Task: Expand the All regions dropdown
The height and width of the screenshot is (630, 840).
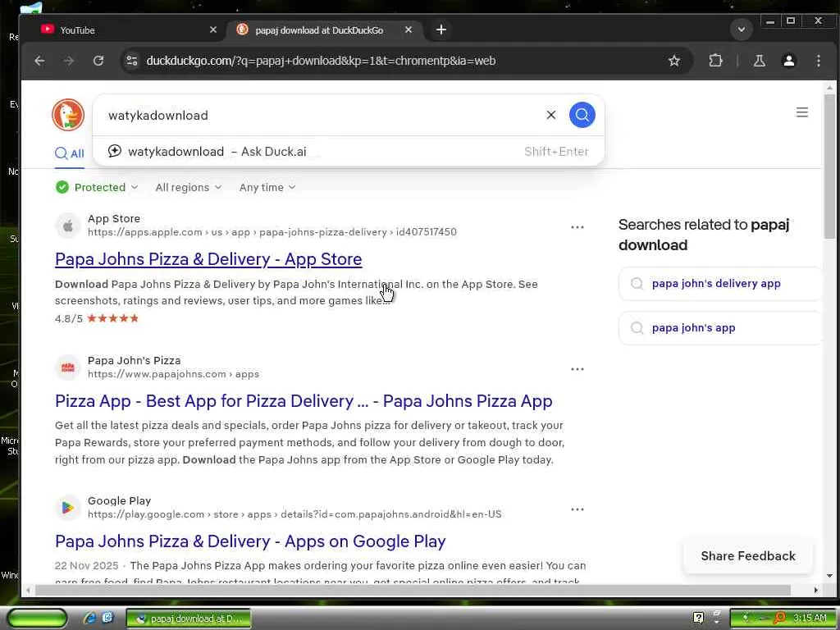Action: point(188,187)
